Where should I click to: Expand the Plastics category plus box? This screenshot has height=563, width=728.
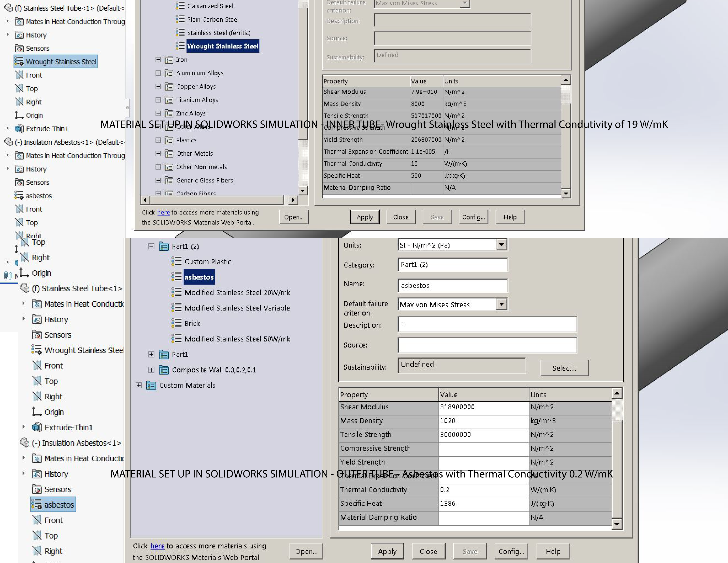point(158,140)
